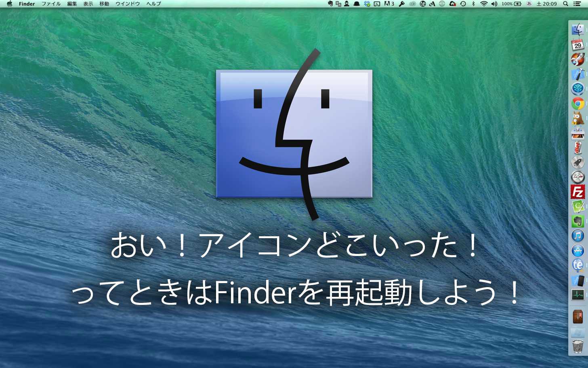Open the Bluetooth menu bar icon

(x=473, y=4)
